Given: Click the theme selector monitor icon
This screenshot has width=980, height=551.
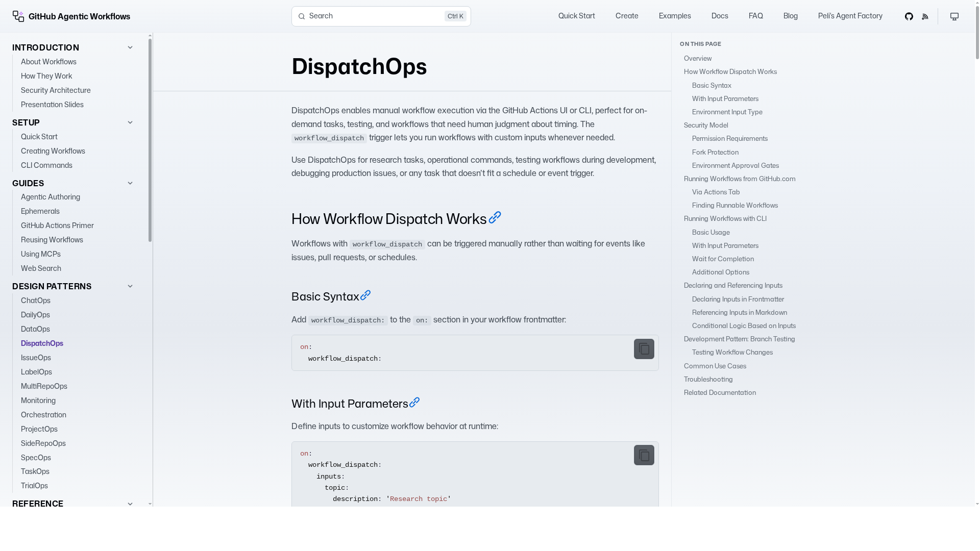Looking at the screenshot, I should [954, 17].
